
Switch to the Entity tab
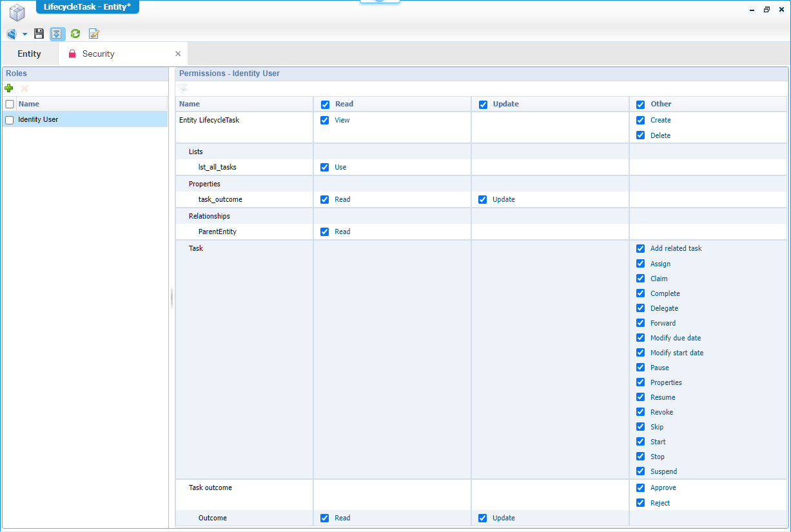(29, 54)
